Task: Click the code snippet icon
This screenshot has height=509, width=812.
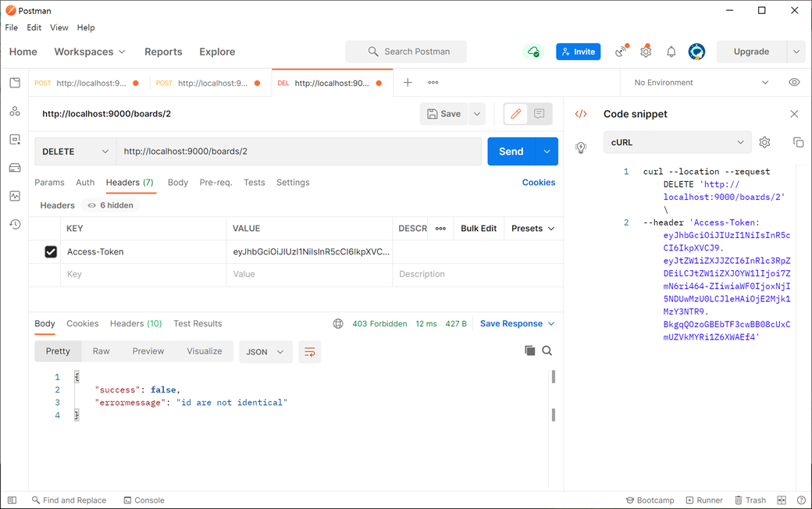Action: [x=581, y=114]
